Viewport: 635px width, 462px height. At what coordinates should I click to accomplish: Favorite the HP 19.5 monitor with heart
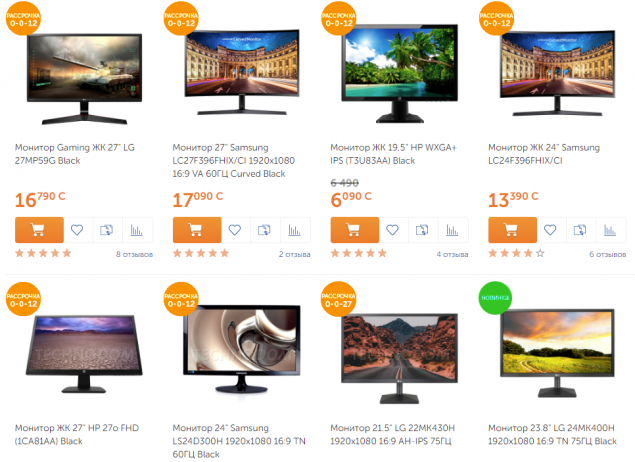click(x=392, y=230)
